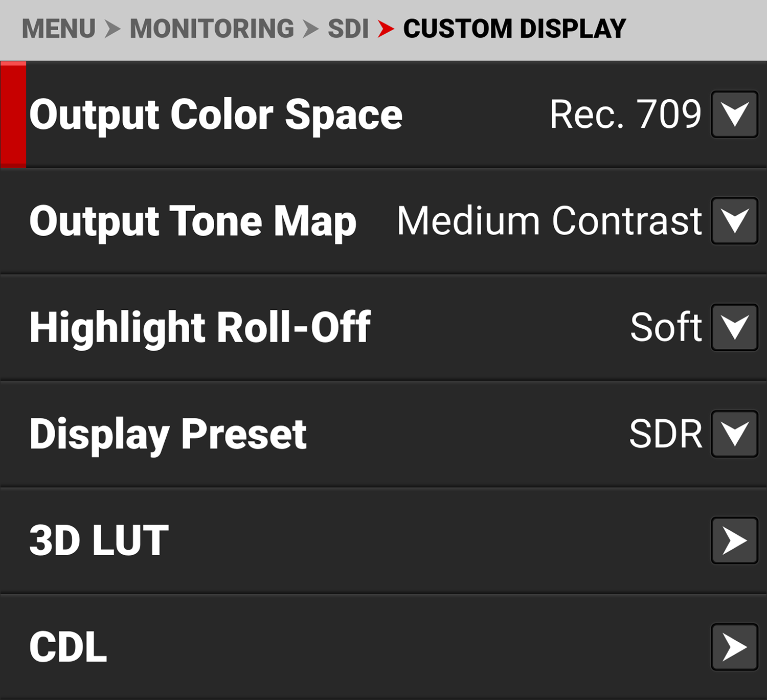This screenshot has height=700, width=767.
Task: Return to SDI breadcrumb level
Action: 348,29
